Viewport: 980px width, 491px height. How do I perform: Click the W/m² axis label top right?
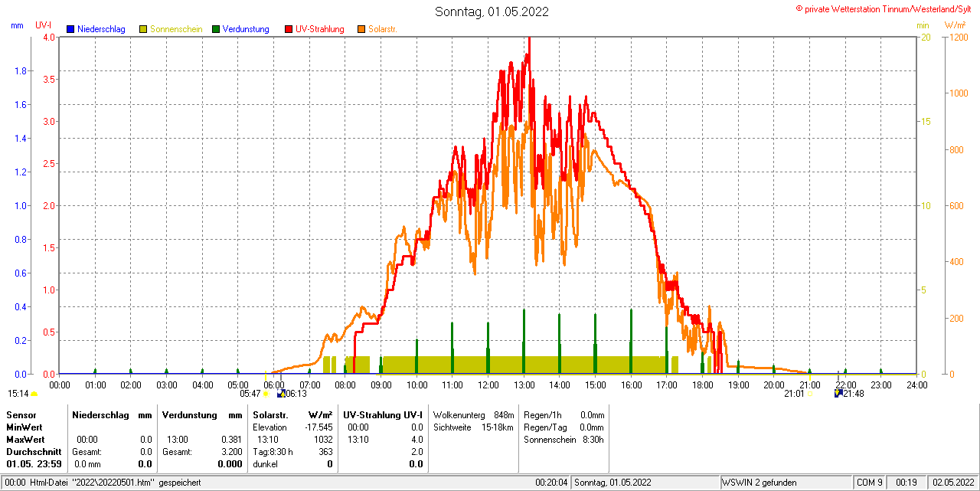(x=955, y=25)
